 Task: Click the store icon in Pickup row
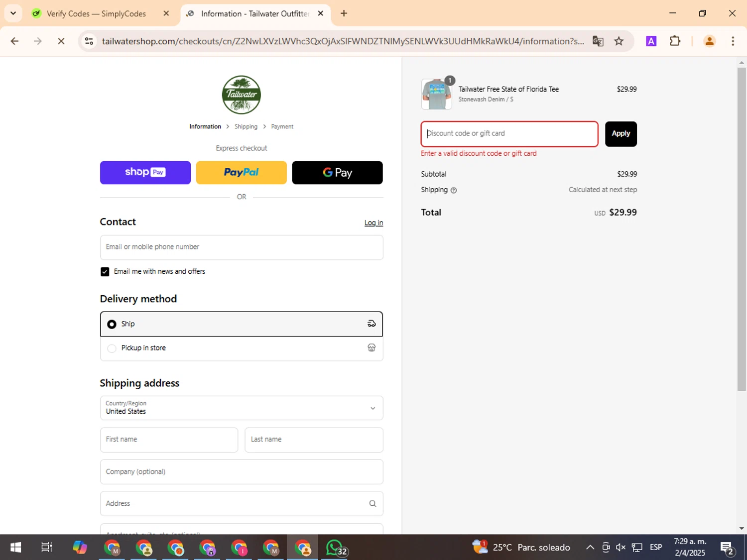[372, 348]
